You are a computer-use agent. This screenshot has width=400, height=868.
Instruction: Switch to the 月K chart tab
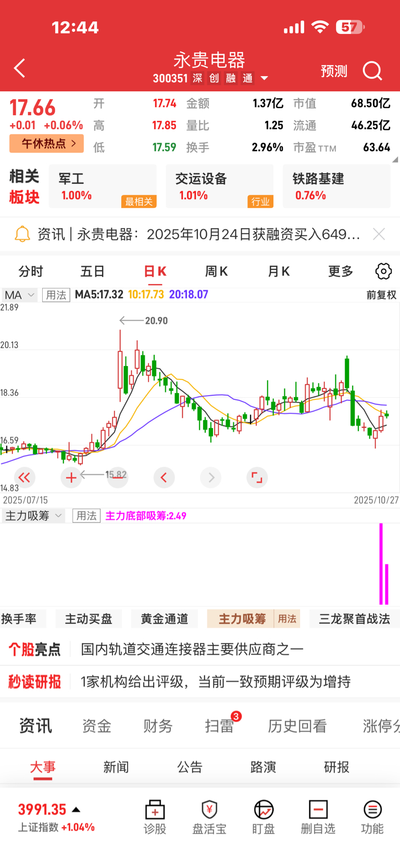point(279,271)
